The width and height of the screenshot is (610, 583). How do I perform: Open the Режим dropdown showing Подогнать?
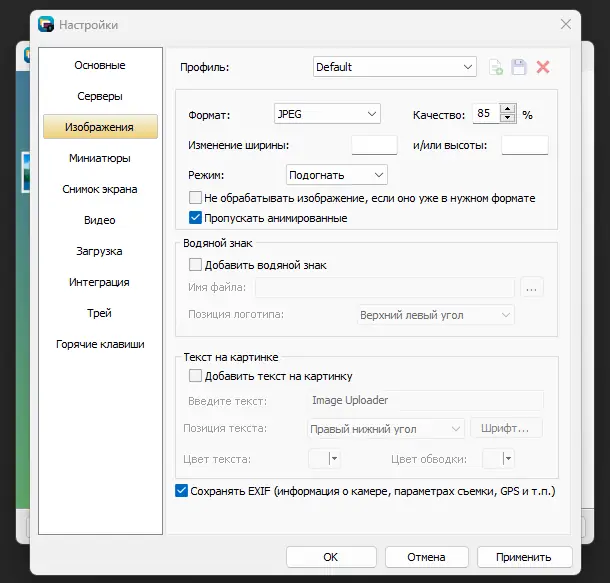pyautogui.click(x=337, y=175)
